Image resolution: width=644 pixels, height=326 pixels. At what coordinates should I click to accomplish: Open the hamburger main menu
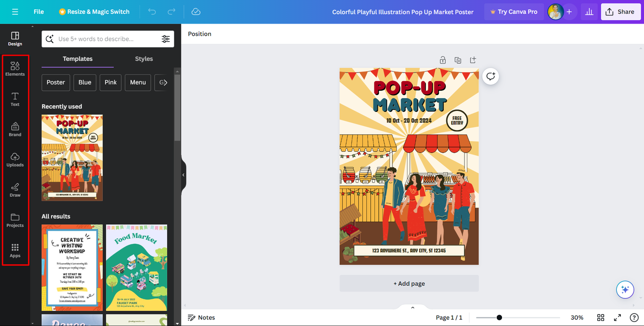click(15, 12)
